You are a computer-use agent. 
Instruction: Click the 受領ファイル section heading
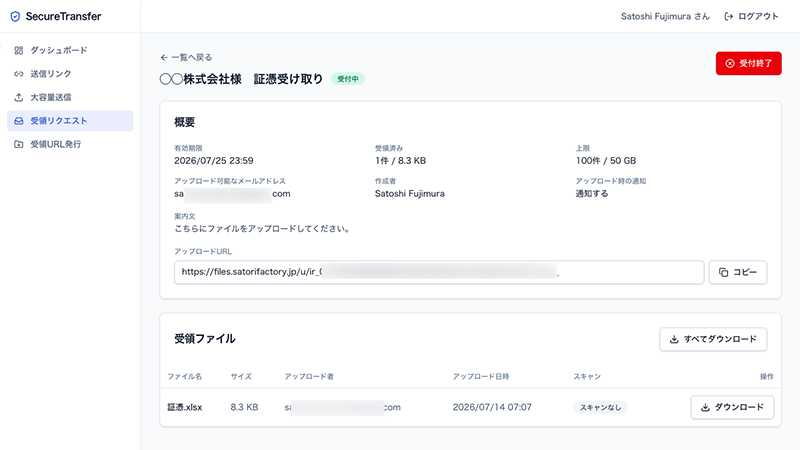[205, 339]
